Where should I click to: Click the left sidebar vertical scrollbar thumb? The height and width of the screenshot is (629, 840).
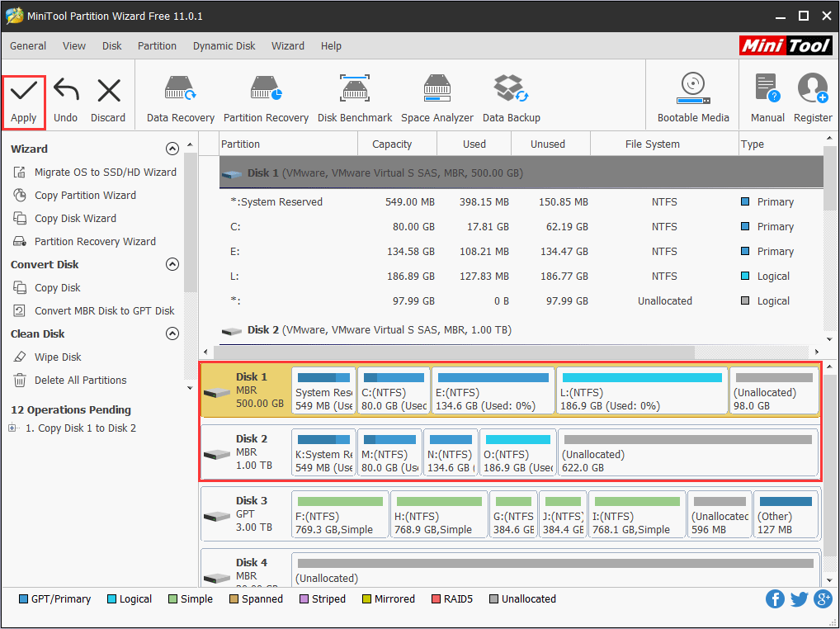tap(190, 222)
